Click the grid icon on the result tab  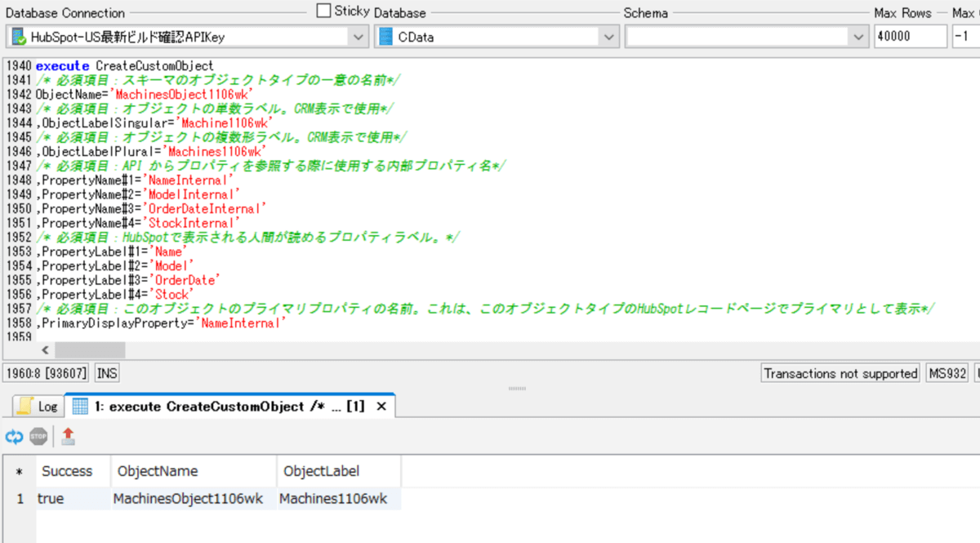pyautogui.click(x=80, y=406)
